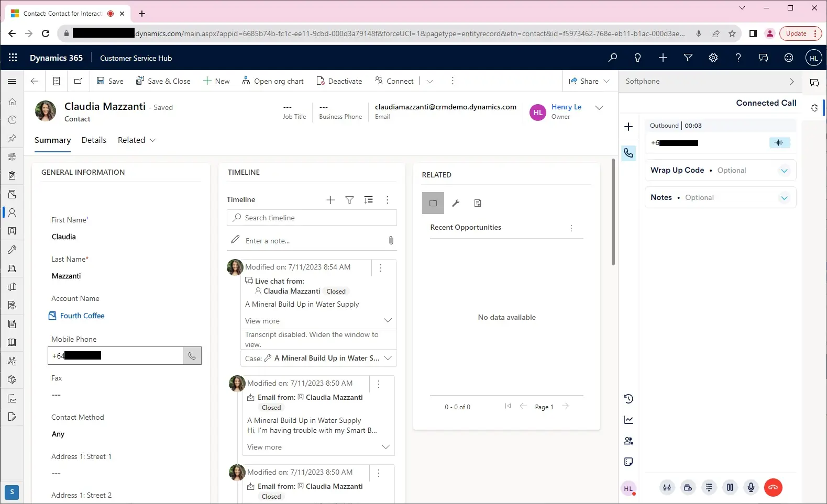
Task: Open Dynamics 365 search
Action: click(x=612, y=58)
